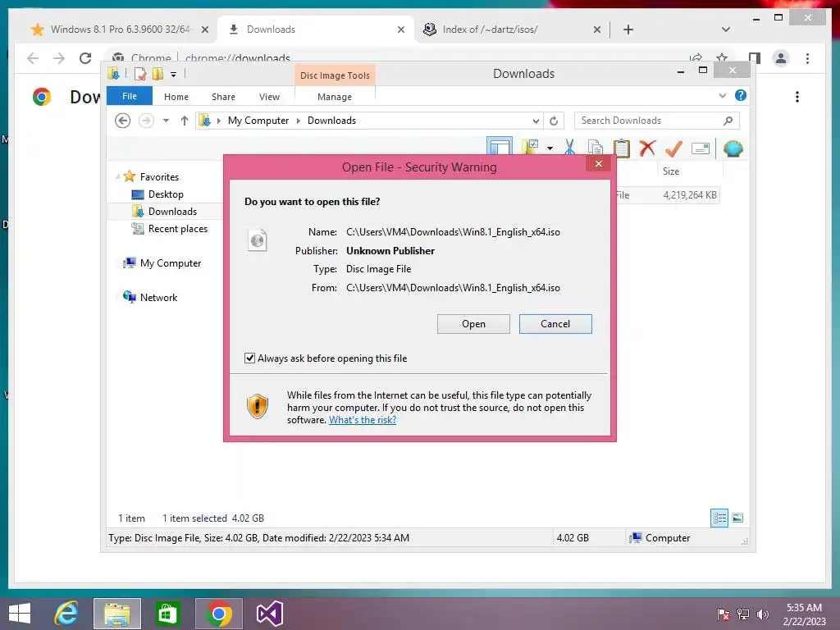The width and height of the screenshot is (840, 630).
Task: Expand the Explorer ribbon chevron
Action: pyautogui.click(x=722, y=95)
